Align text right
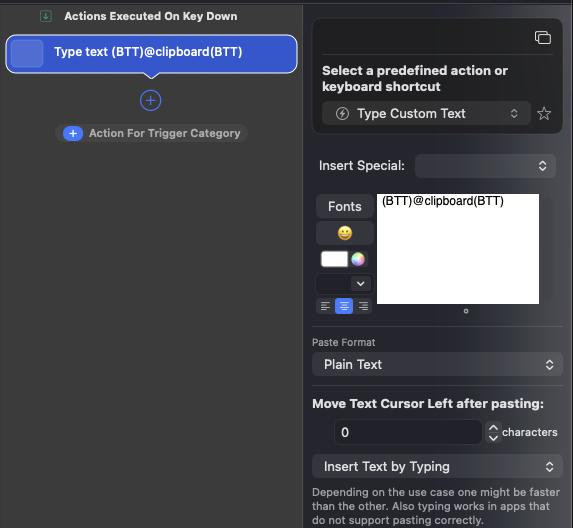The width and height of the screenshot is (573, 528). pyautogui.click(x=363, y=306)
